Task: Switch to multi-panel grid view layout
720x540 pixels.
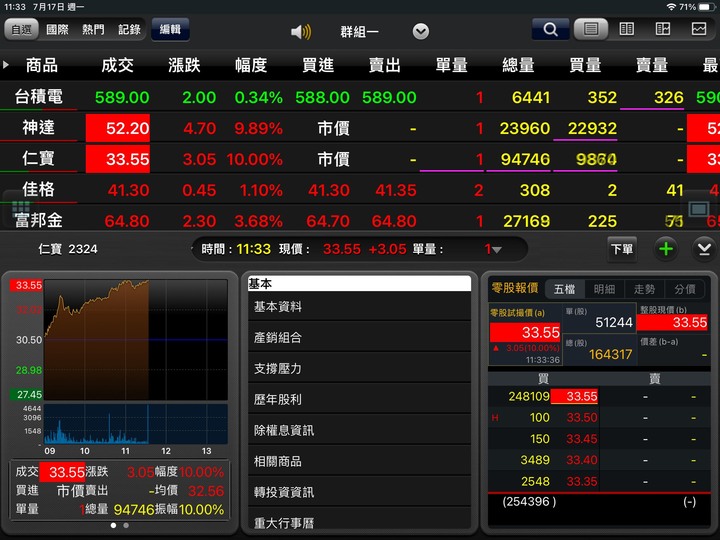Action: [x=663, y=29]
